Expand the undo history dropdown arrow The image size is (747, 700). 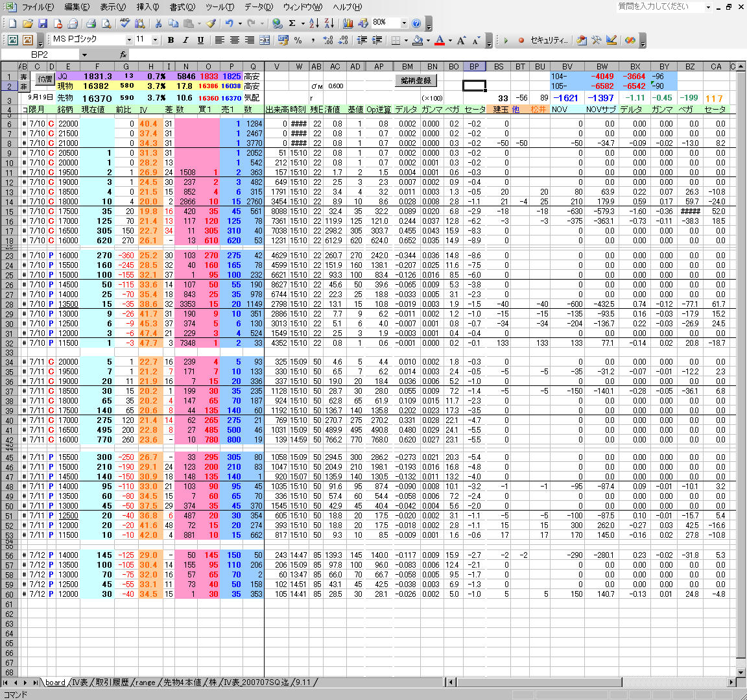[240, 23]
